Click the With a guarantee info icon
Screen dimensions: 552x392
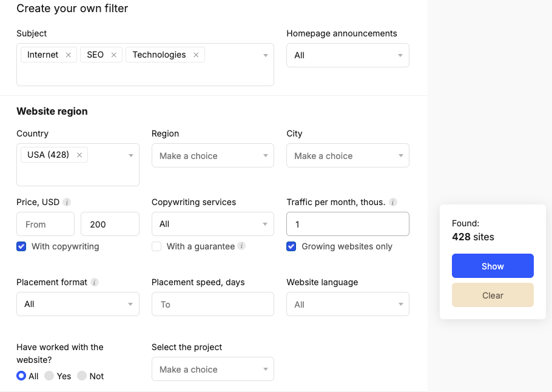pos(241,246)
